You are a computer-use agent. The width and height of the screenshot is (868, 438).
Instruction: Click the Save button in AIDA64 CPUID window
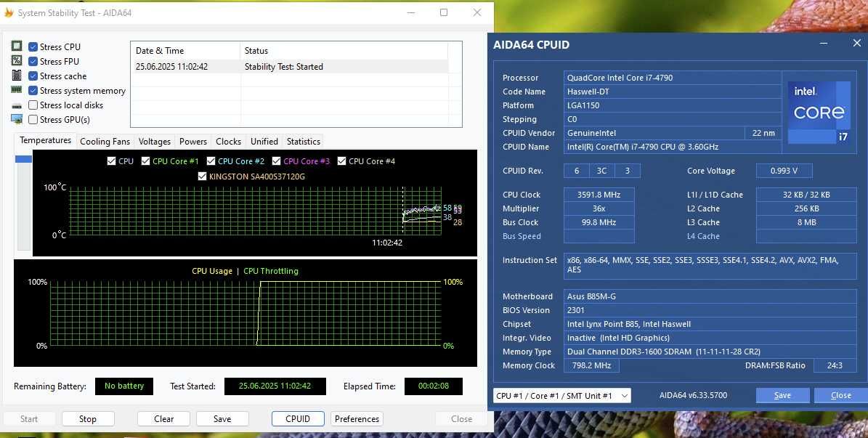783,395
